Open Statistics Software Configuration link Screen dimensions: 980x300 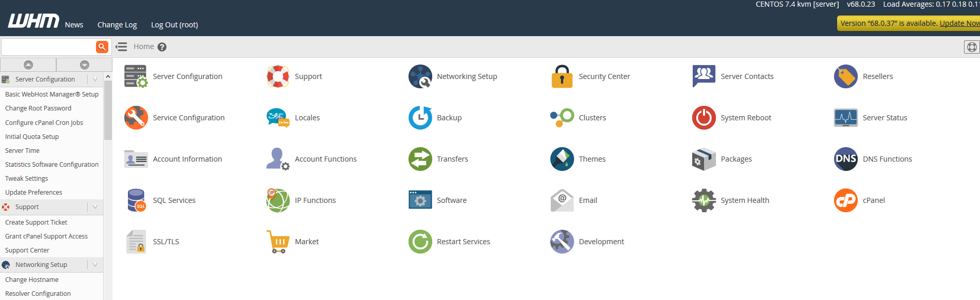[x=52, y=165]
